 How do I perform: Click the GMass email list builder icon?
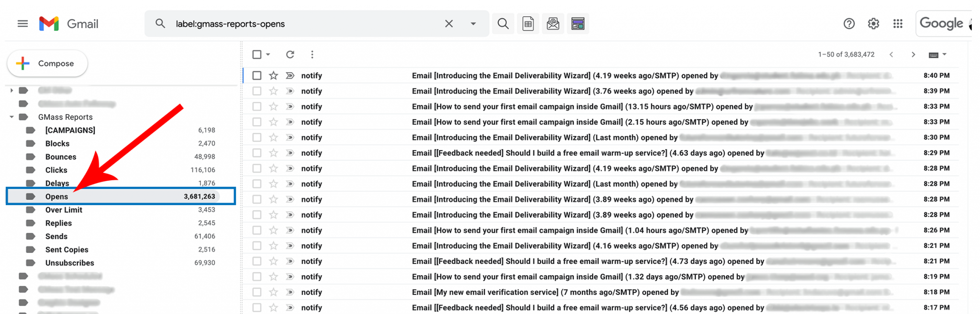point(553,23)
